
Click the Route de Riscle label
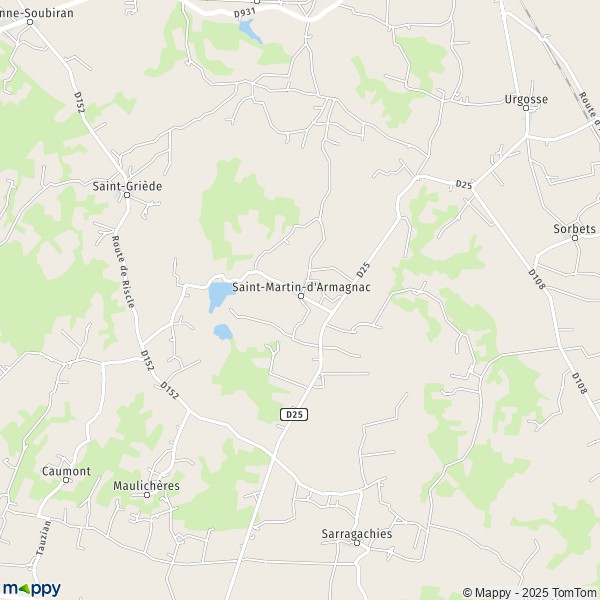(x=123, y=272)
